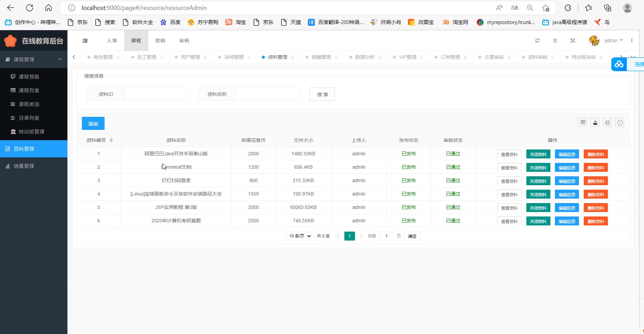Switch to the 营销 top menu
Image resolution: width=644 pixels, height=334 pixels.
coord(160,41)
